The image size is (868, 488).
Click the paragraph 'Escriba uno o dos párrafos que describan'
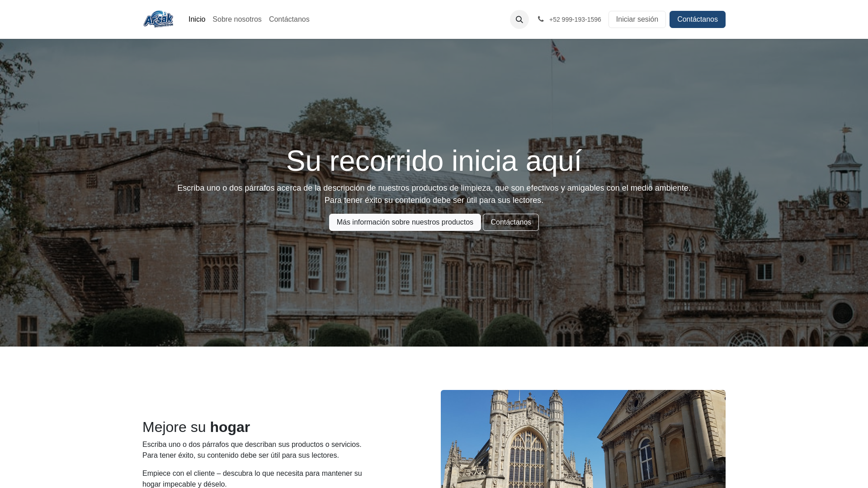[252, 450]
